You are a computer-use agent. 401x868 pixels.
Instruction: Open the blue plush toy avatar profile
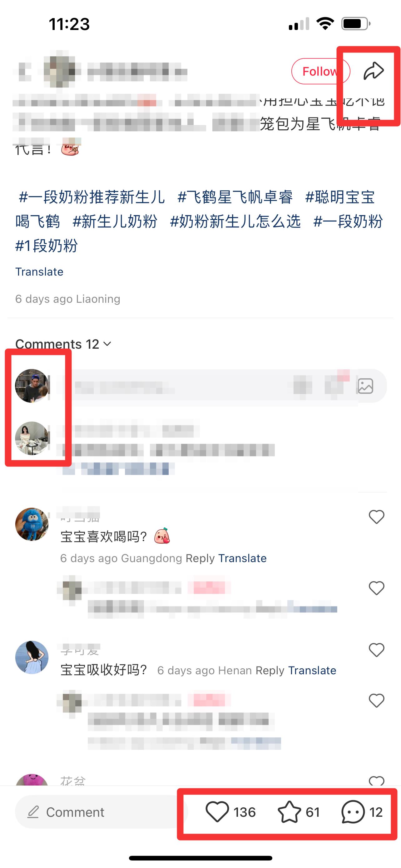pos(32,524)
